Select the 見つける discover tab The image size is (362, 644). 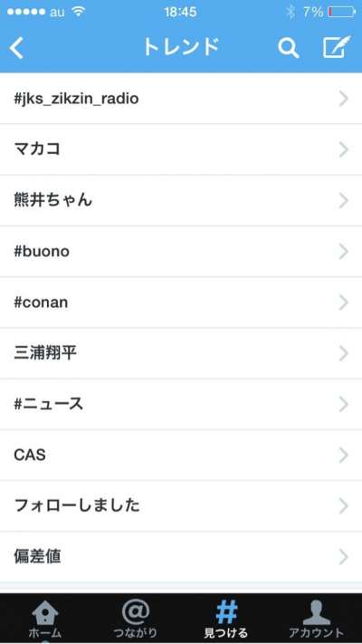coord(226,619)
